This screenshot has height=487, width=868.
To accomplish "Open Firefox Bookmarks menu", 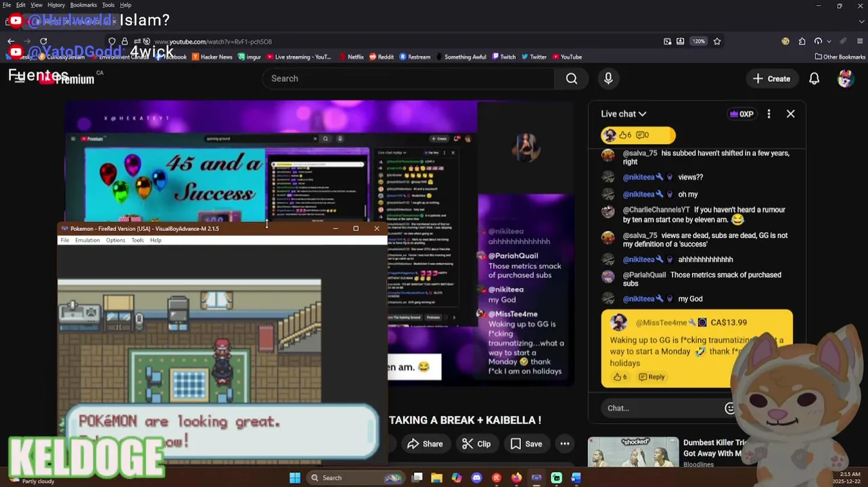I will [x=83, y=5].
